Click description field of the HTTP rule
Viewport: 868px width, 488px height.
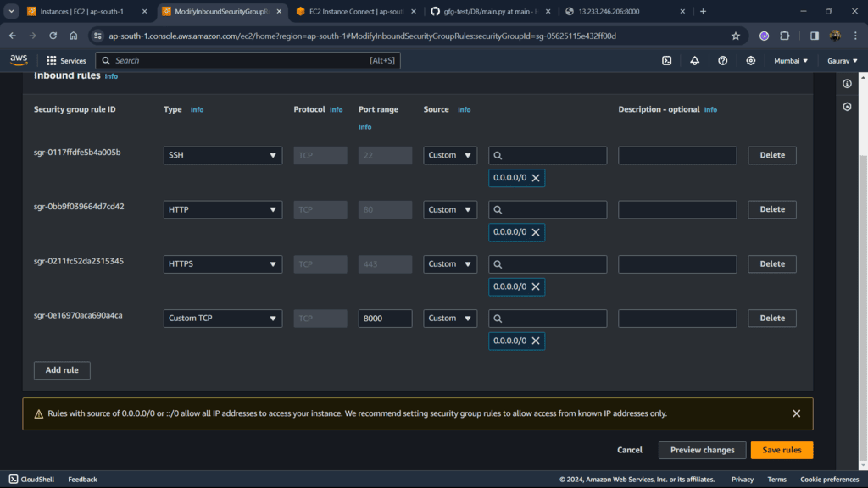677,210
